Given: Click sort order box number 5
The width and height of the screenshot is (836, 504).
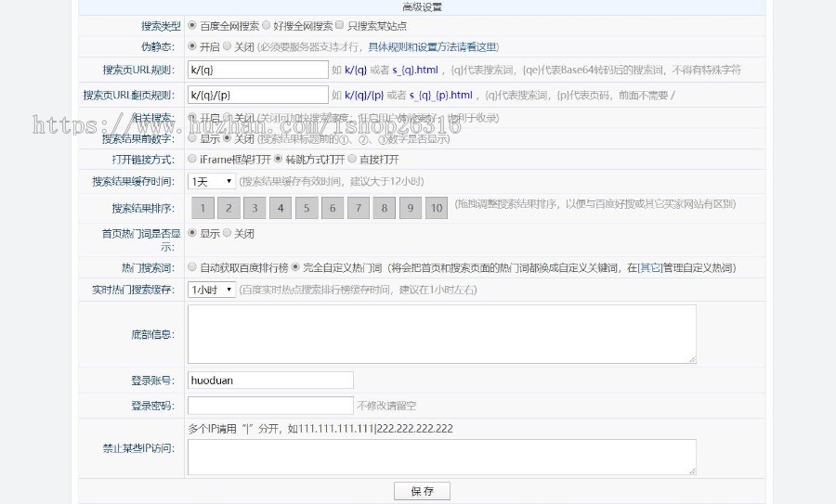Looking at the screenshot, I should click(x=307, y=208).
